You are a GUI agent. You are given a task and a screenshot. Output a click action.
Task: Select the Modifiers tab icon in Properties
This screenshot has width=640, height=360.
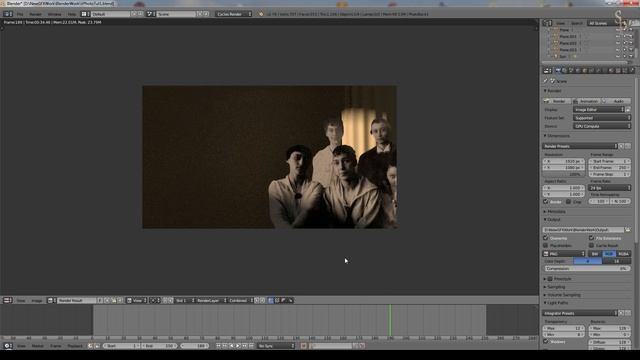point(598,71)
